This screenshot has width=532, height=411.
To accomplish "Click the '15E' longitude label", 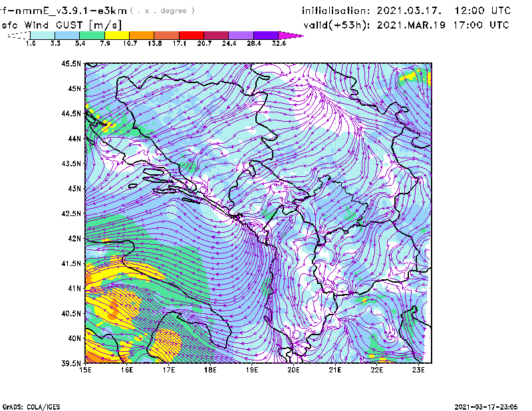I will coord(85,370).
